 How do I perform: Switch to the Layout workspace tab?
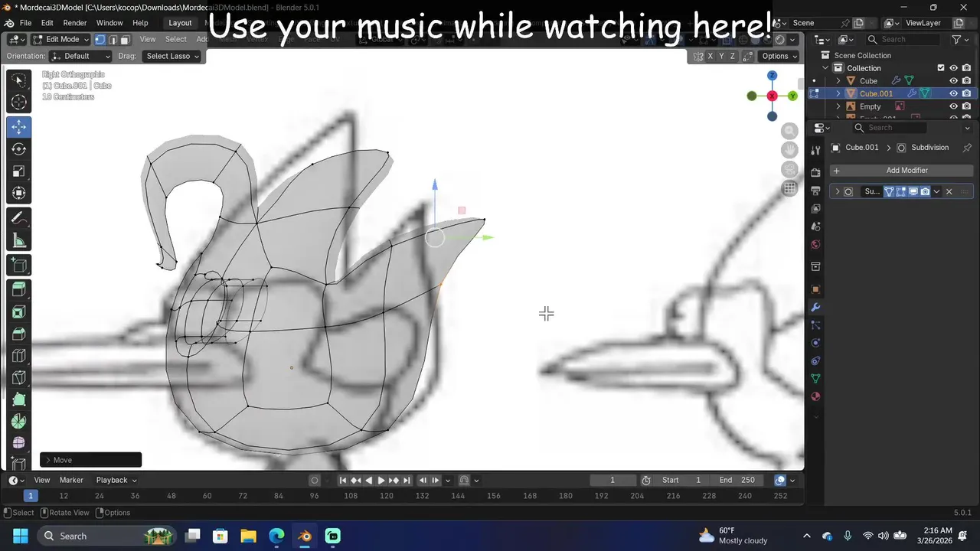pos(180,23)
